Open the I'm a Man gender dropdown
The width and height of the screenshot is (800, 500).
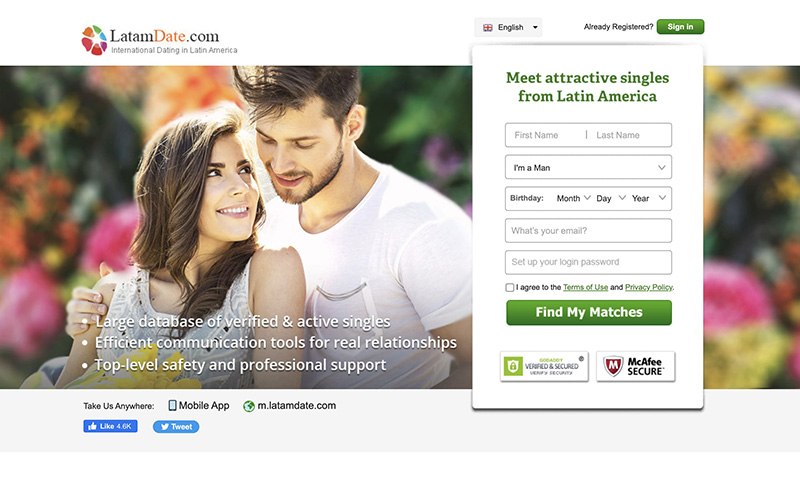[x=588, y=167]
